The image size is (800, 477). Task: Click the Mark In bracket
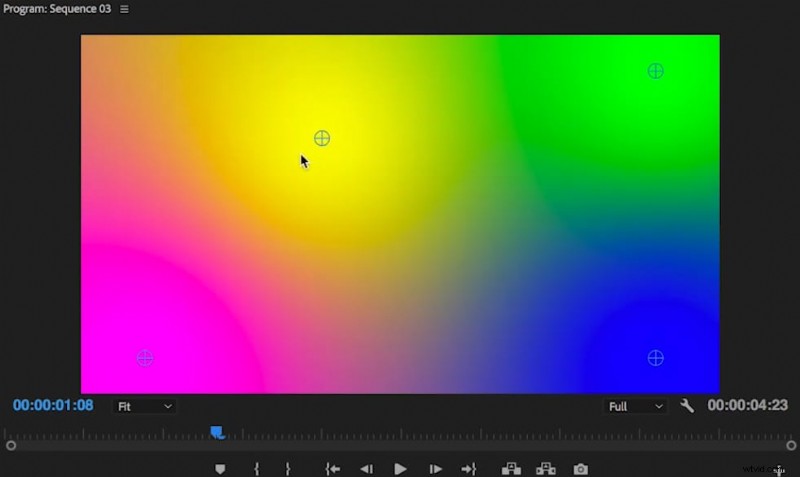click(257, 469)
